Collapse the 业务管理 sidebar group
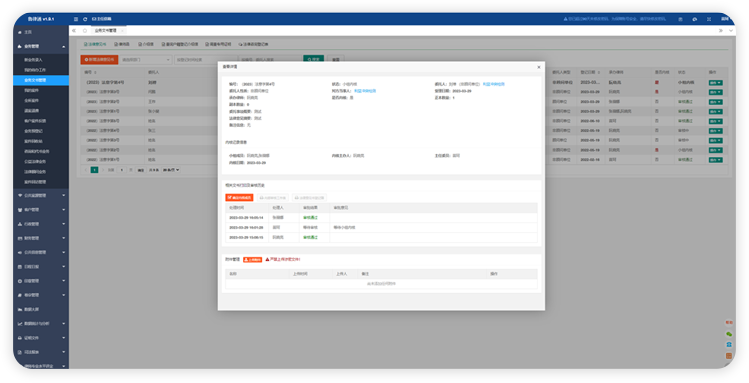 tap(41, 46)
